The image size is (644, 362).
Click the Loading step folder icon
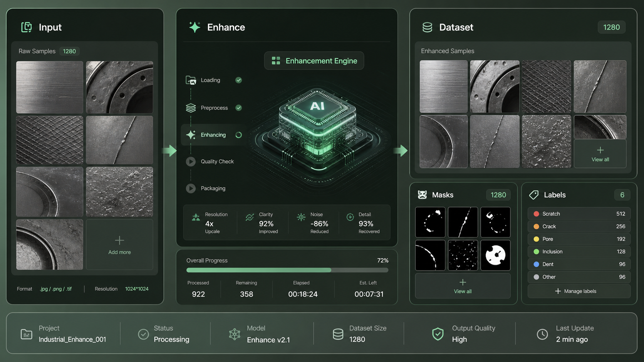pyautogui.click(x=191, y=80)
